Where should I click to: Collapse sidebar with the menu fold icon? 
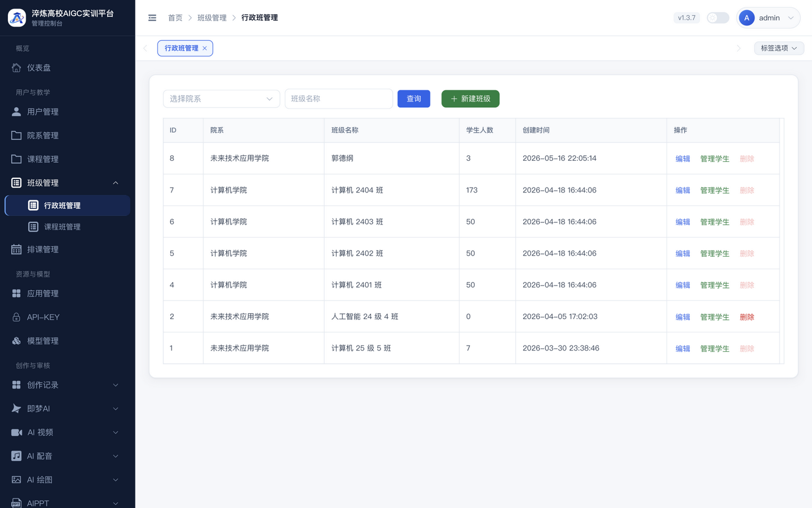pos(152,18)
